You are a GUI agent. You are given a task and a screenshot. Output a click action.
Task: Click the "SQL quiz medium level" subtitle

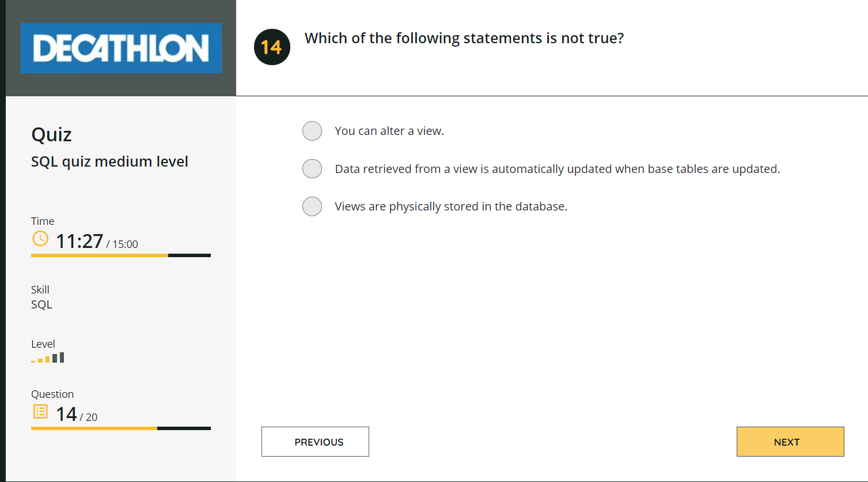109,161
